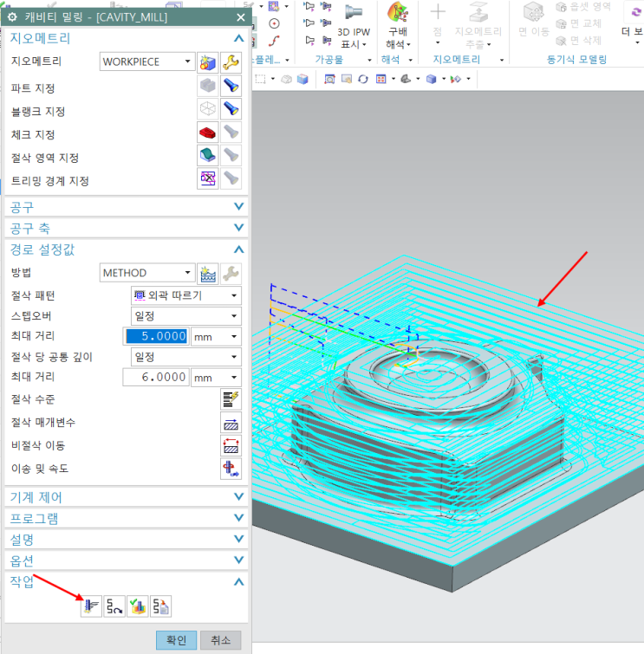Open the WORKPIECE geometry dropdown
The image size is (644, 654).
[146, 62]
